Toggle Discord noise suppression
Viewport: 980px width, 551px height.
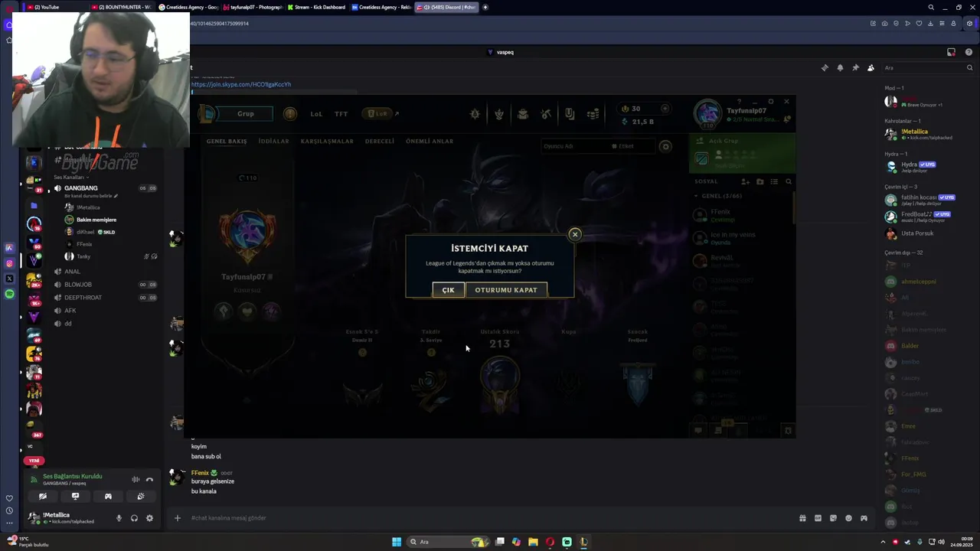click(136, 480)
